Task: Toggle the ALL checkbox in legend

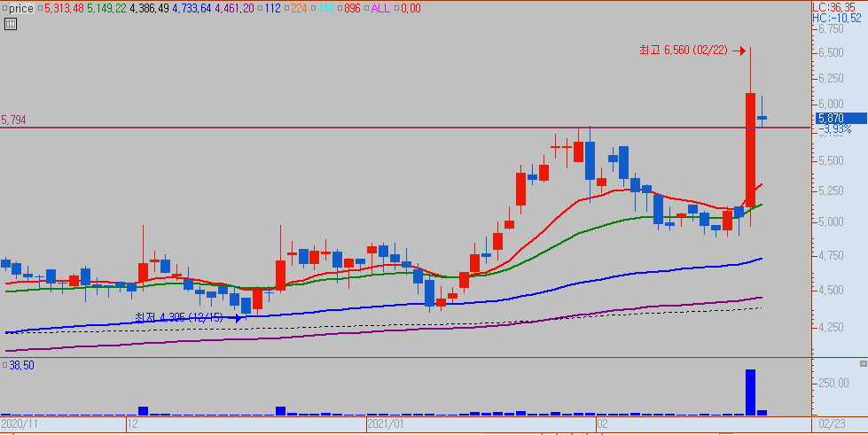Action: [x=366, y=8]
